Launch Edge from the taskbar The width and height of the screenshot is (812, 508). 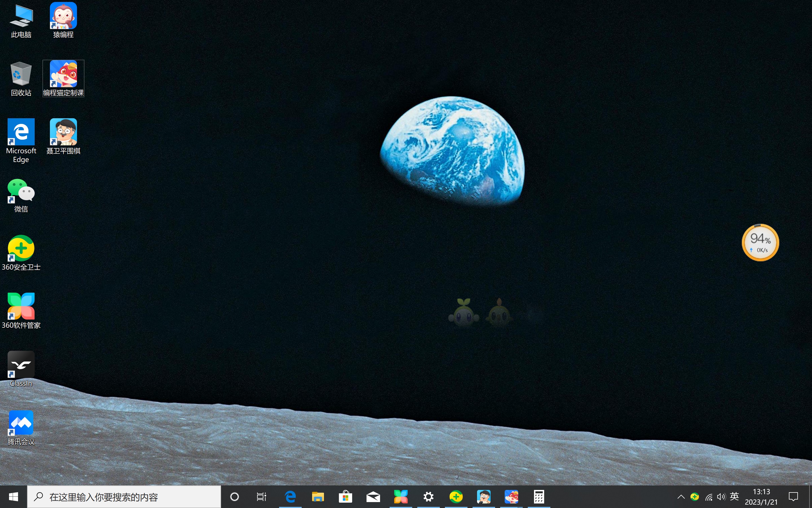click(290, 497)
